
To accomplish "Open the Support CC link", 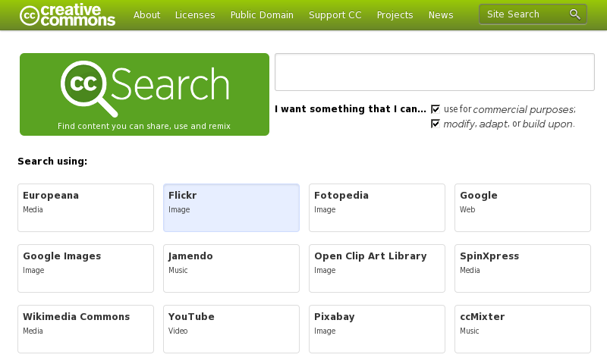I will [x=335, y=15].
